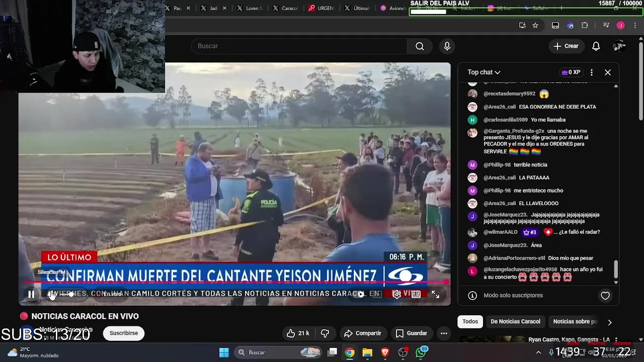Close the 'Pau' browser tab
The image size is (644, 362).
coord(189,8)
